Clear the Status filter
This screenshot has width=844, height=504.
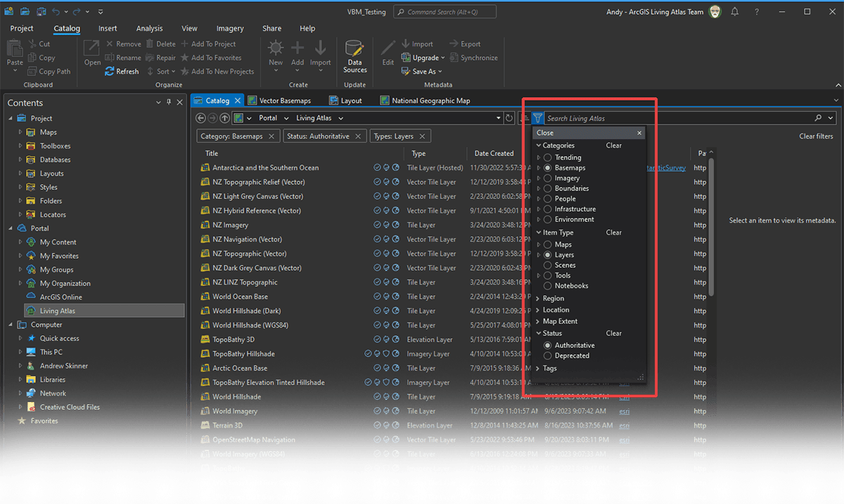(613, 333)
